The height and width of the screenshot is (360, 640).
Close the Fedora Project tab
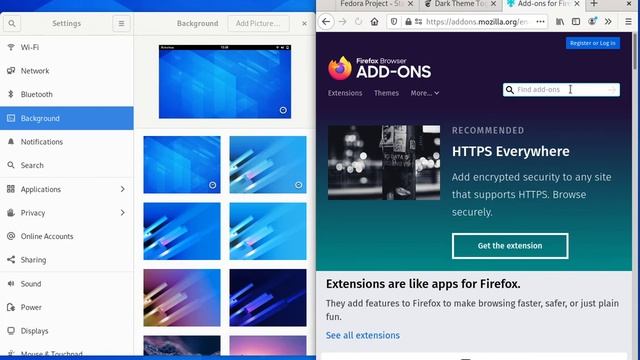point(411,4)
